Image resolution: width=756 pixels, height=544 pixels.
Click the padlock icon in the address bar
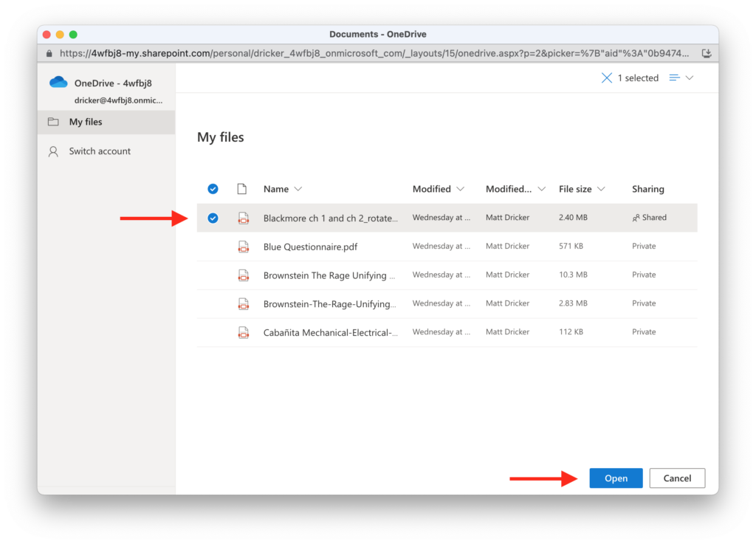tap(49, 53)
